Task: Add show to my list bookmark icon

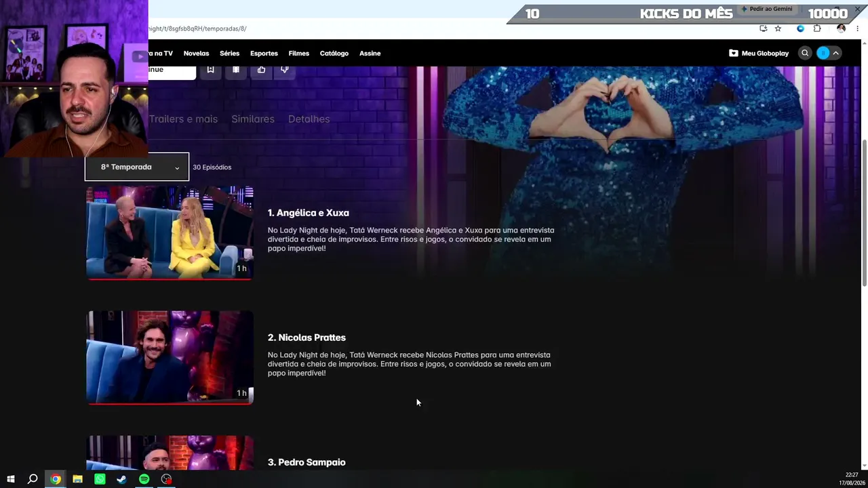Action: [x=210, y=69]
